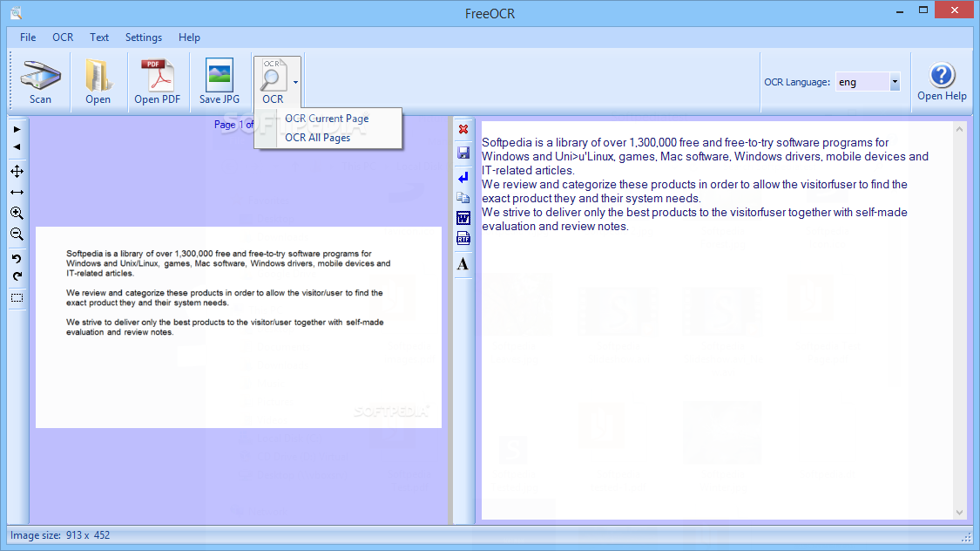Open the OCR menu
Screen dimensions: 980x551
click(63, 37)
